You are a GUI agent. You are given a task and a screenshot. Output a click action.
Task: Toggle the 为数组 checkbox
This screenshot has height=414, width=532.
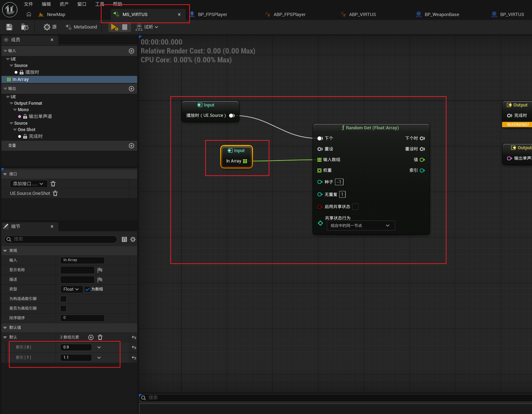coord(87,289)
